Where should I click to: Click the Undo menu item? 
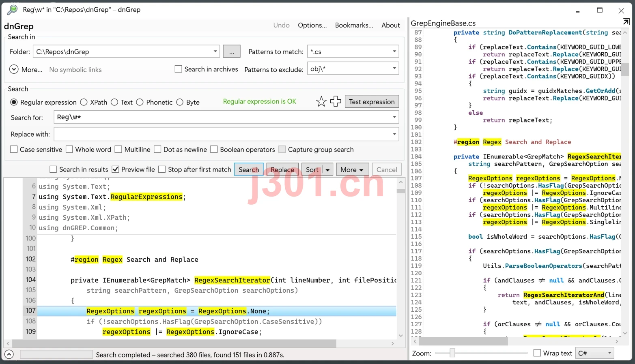coord(281,25)
